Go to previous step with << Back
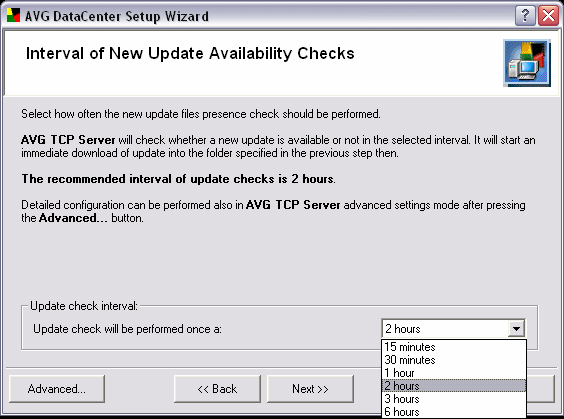Viewport: 564px width, 419px height. (217, 389)
